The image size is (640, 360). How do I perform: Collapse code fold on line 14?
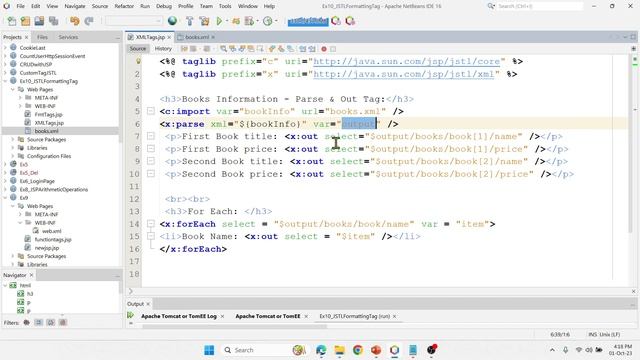click(x=151, y=224)
